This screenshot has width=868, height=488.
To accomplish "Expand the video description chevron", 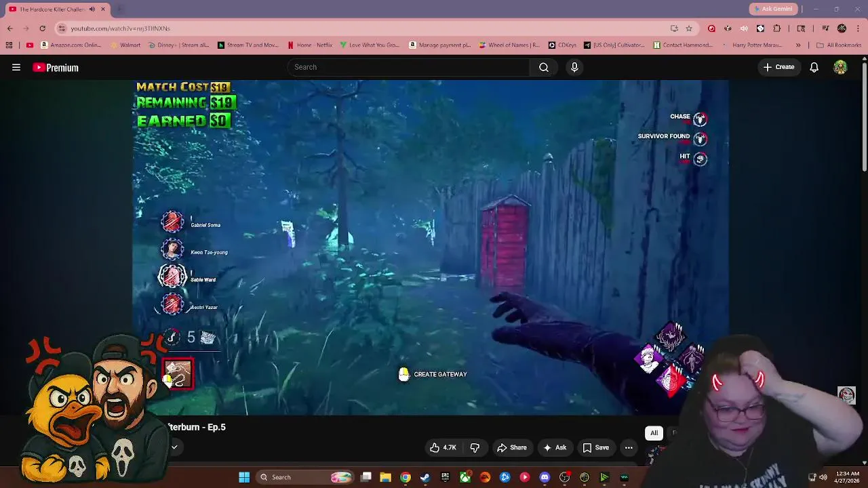I will point(174,447).
